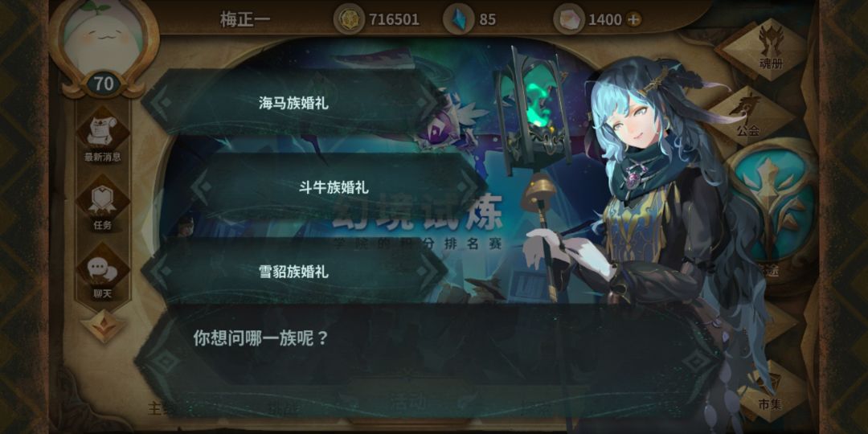
Task: Tap the pink gem currency icon
Action: (568, 18)
